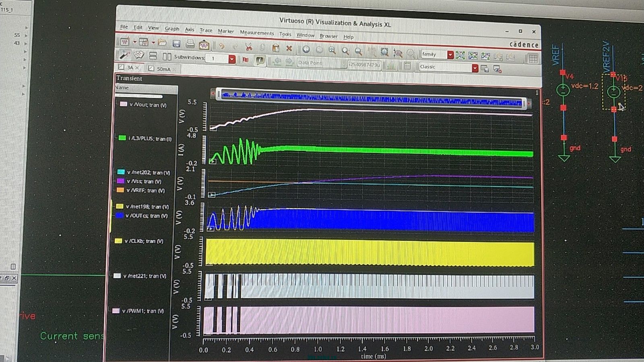Open a new graph window icon

tap(125, 41)
